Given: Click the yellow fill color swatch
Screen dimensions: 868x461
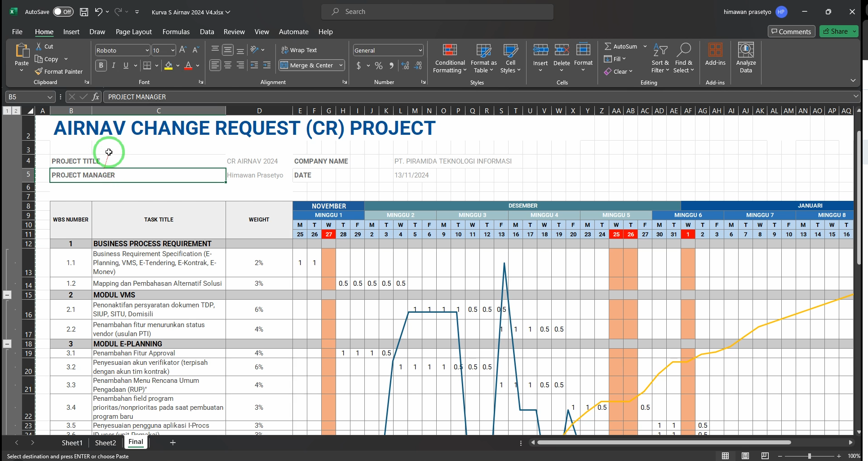Looking at the screenshot, I should pyautogui.click(x=168, y=66).
